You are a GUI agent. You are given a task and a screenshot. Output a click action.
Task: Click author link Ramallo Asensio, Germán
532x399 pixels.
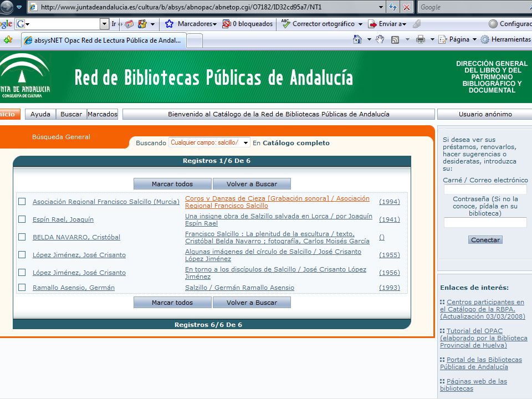[74, 288]
